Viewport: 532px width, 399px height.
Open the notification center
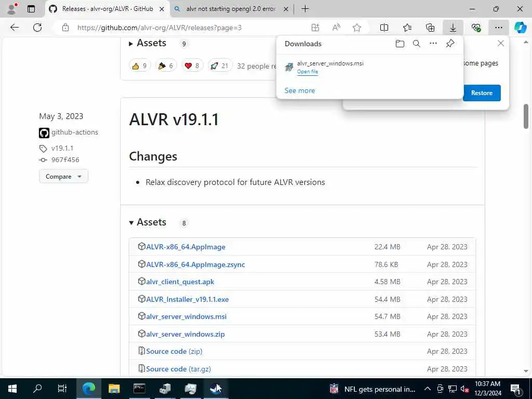pyautogui.click(x=515, y=389)
